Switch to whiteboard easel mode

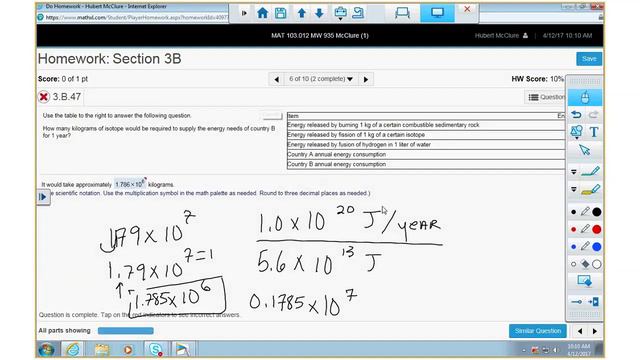click(x=402, y=13)
